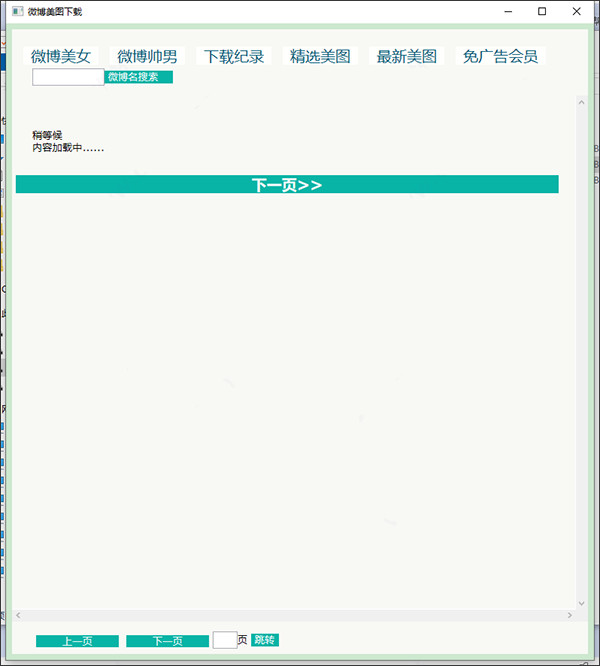Close the 微博美图下载 window

pos(576,11)
